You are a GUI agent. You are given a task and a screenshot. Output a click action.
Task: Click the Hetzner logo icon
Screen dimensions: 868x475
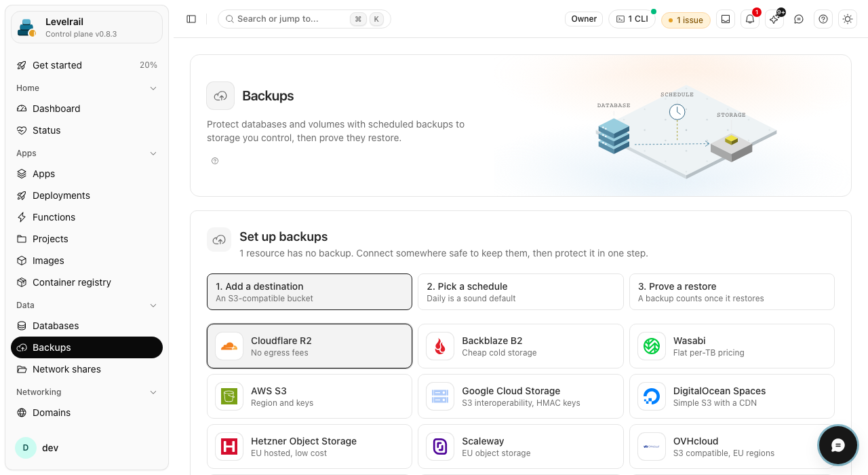point(229,446)
